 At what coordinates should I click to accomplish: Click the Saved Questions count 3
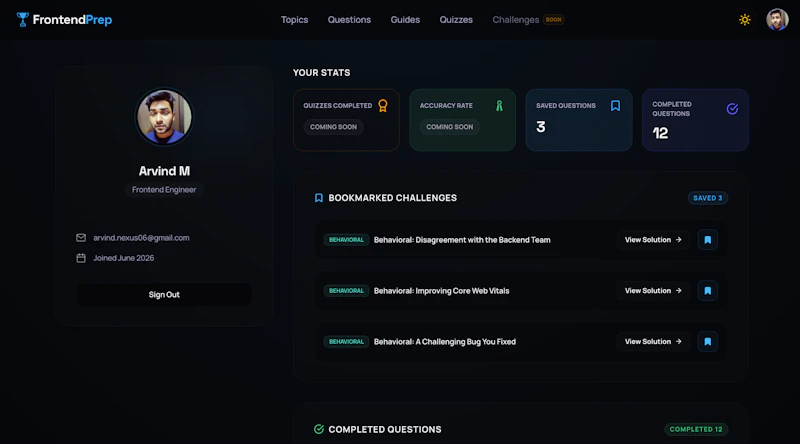(x=541, y=127)
